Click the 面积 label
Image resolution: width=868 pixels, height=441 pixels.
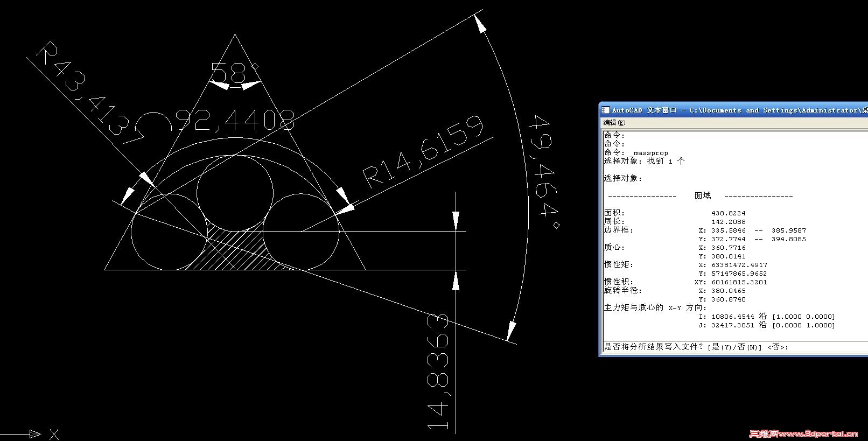tap(614, 213)
